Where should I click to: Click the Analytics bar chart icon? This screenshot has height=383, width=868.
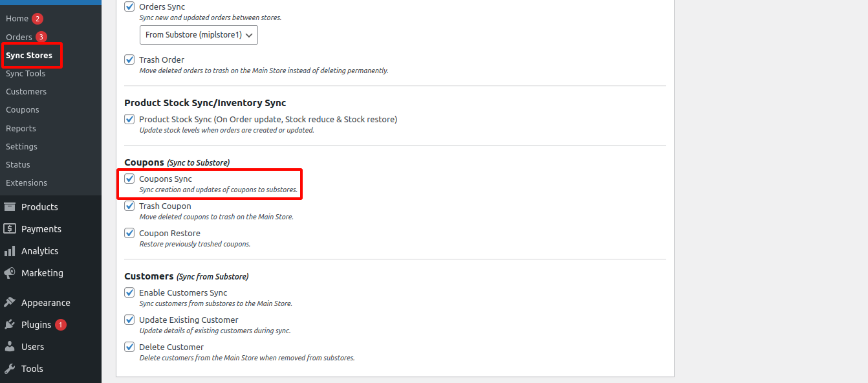coord(10,251)
